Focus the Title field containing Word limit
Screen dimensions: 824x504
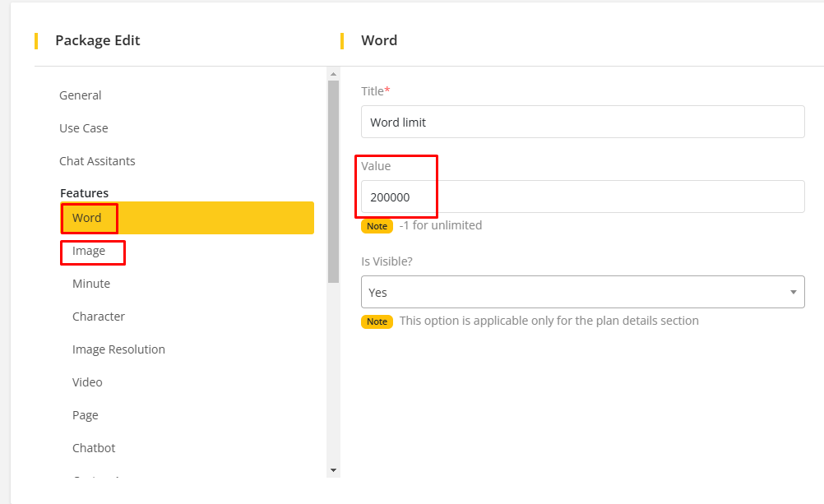click(x=582, y=122)
